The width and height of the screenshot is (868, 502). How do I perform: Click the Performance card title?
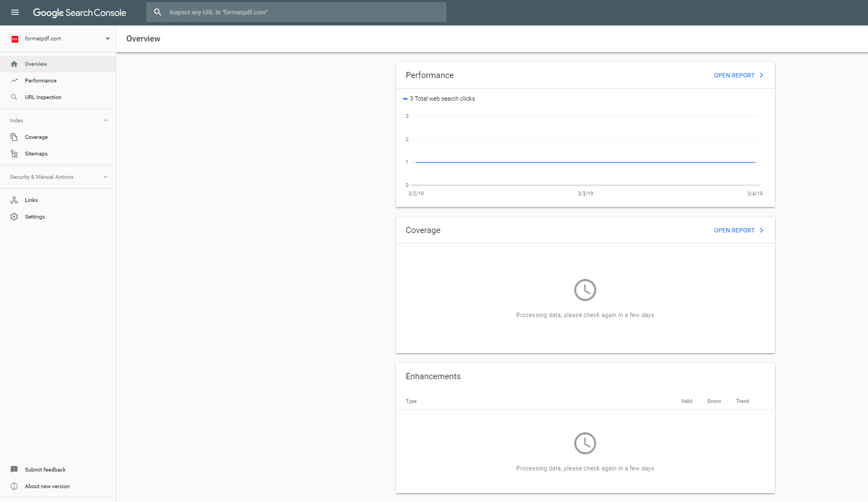tap(430, 75)
